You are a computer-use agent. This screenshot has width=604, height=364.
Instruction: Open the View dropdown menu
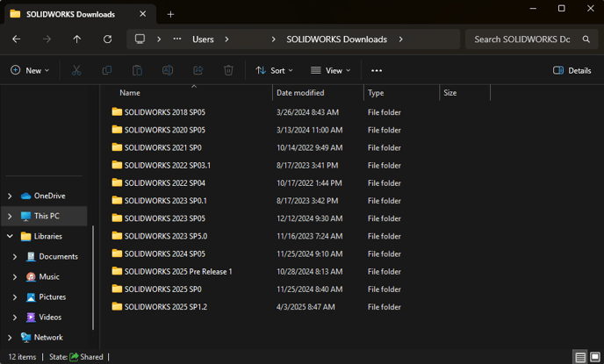[330, 70]
